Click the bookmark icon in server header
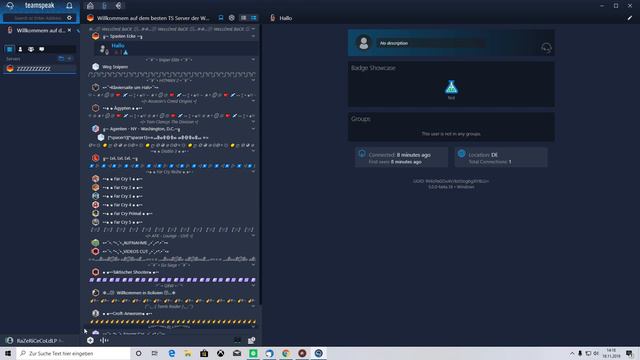This screenshot has width=640, height=360. click(x=221, y=18)
